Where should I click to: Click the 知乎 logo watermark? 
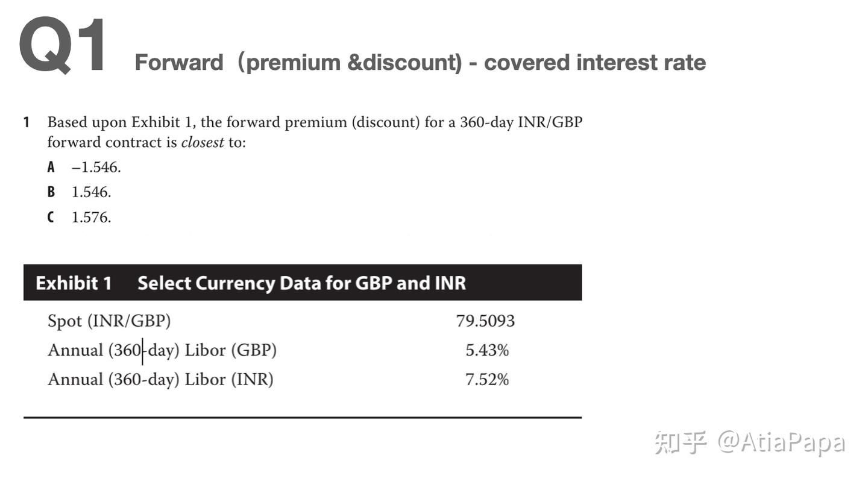click(x=681, y=443)
